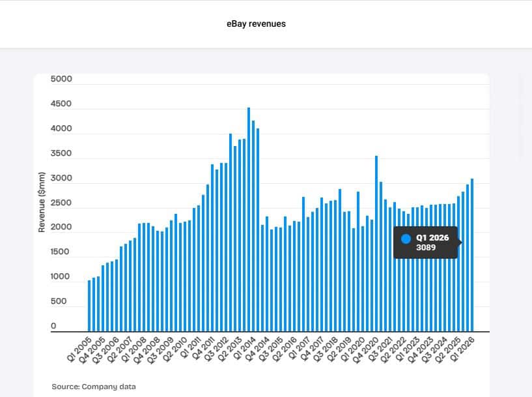
Task: Click the 1000 y-axis label
Action: click(60, 276)
